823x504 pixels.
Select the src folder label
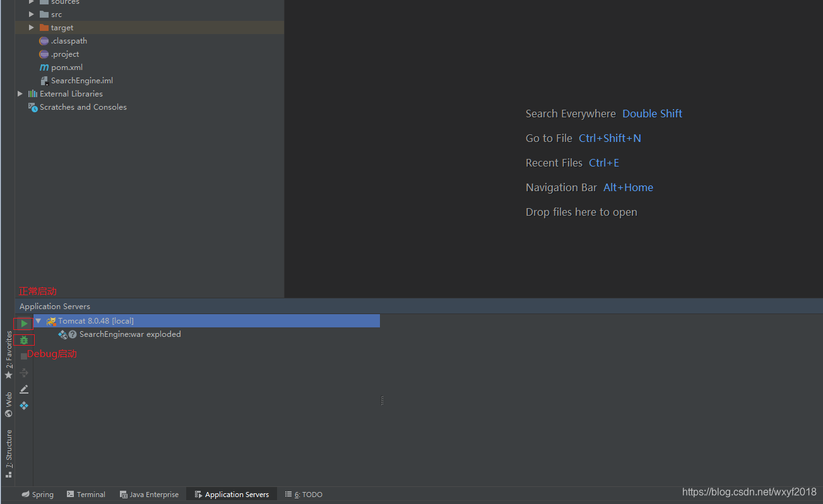point(56,15)
